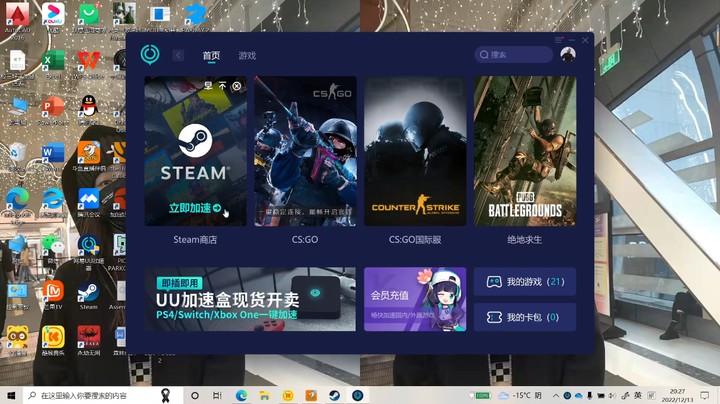Open the 斗鱼直播伴侣 desktop shortcut

pos(89,157)
